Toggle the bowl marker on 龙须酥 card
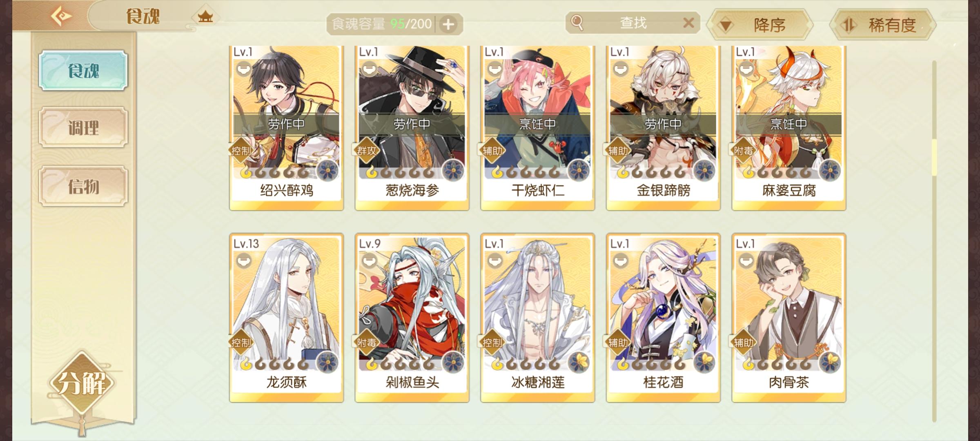The image size is (980, 441). coord(244,260)
